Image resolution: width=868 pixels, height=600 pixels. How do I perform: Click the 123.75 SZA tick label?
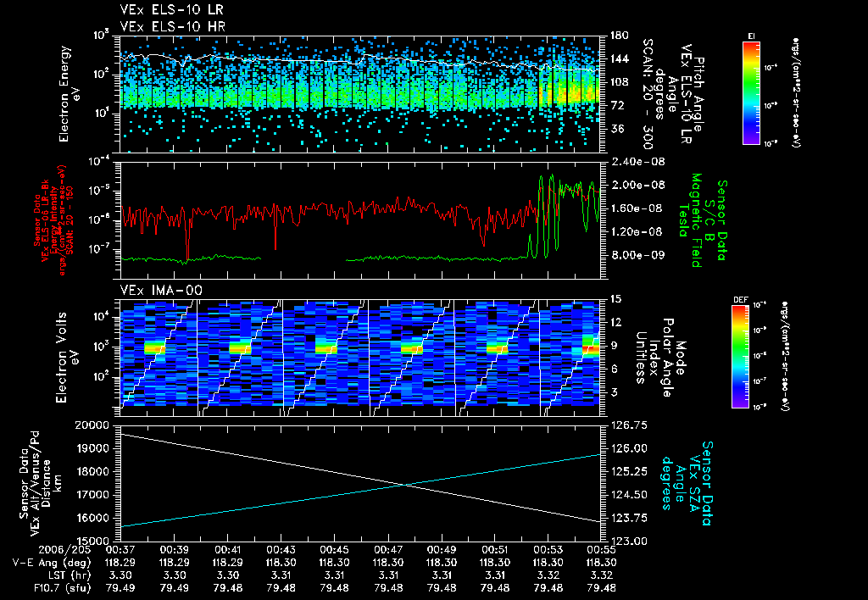tap(628, 518)
